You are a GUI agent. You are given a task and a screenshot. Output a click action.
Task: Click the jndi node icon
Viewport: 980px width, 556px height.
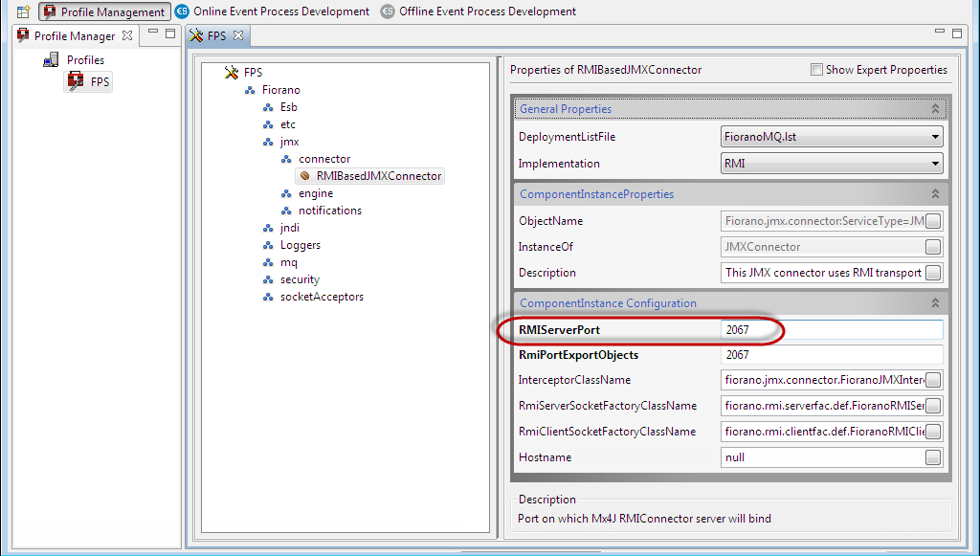[268, 228]
